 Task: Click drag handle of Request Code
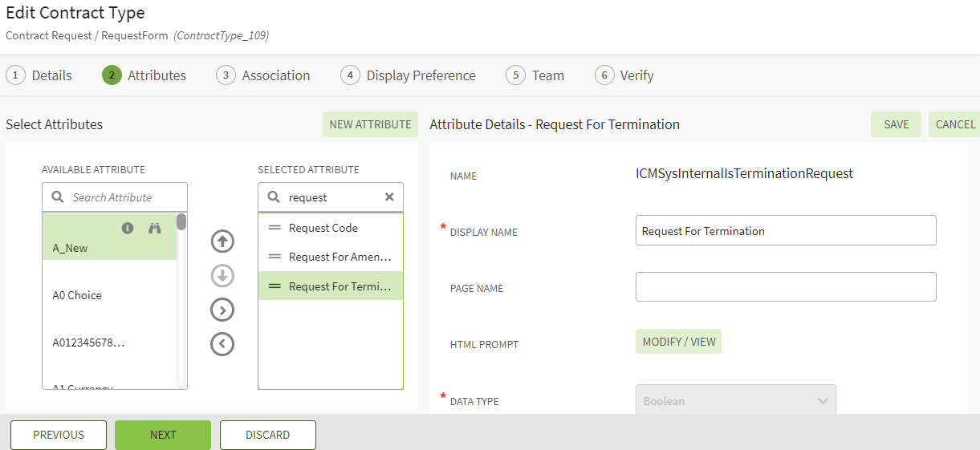pyautogui.click(x=274, y=228)
